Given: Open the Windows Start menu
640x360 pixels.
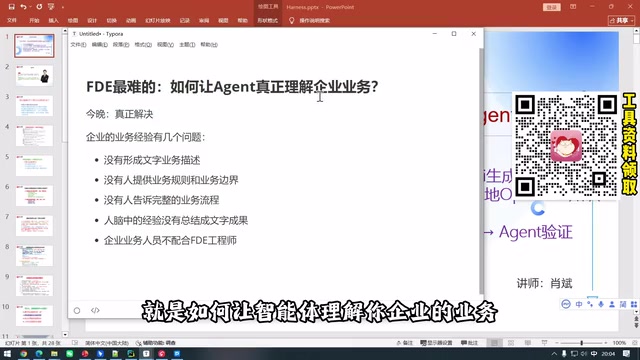Looking at the screenshot, I should pos(7,353).
